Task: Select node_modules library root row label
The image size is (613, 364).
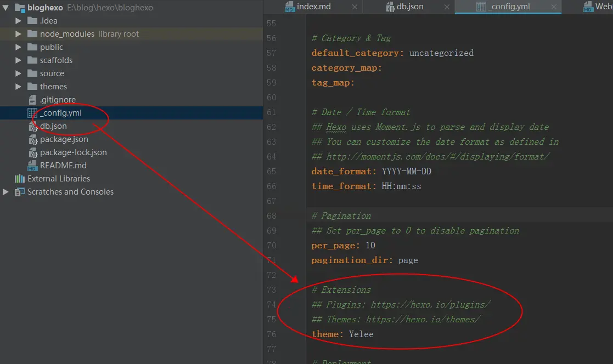Action: coord(89,34)
